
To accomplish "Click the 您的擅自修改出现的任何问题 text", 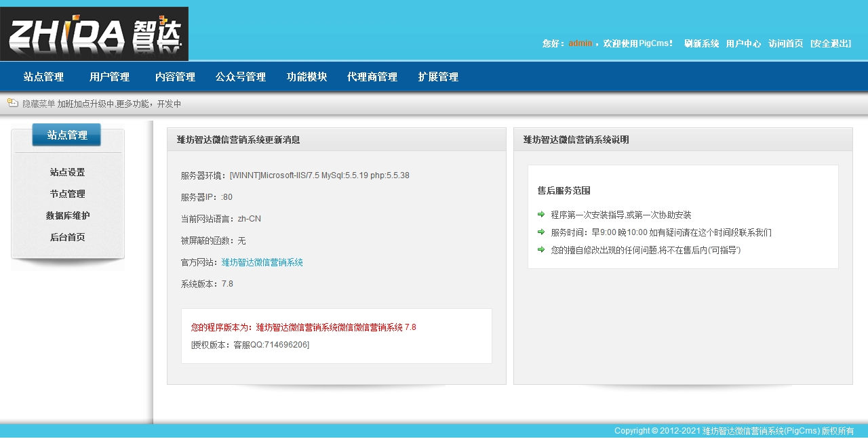I will (x=646, y=250).
